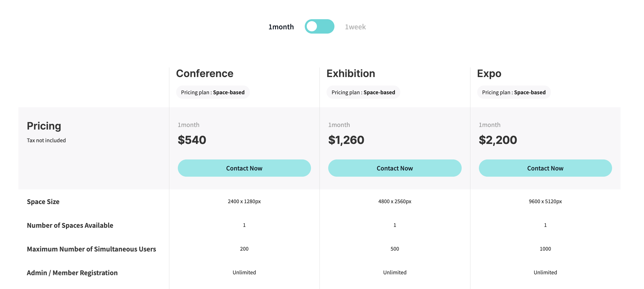Click Maximum Number of Simultaneous Users label

(x=91, y=249)
